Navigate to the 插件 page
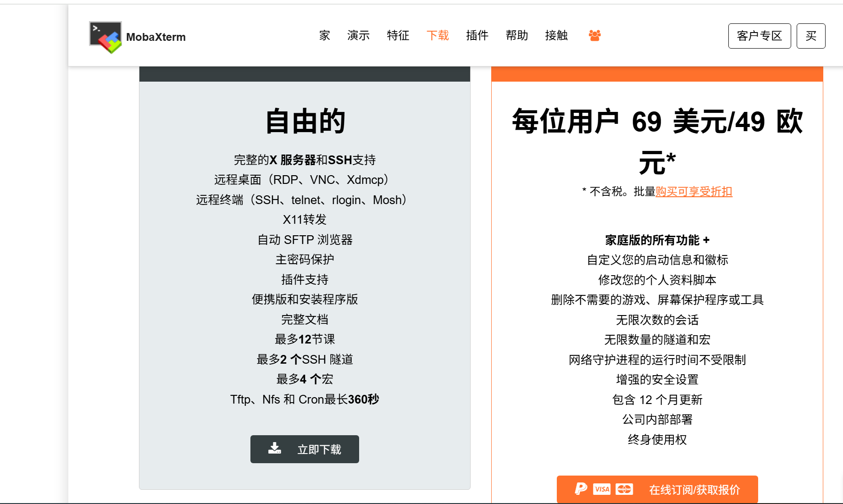The image size is (843, 504). click(477, 35)
